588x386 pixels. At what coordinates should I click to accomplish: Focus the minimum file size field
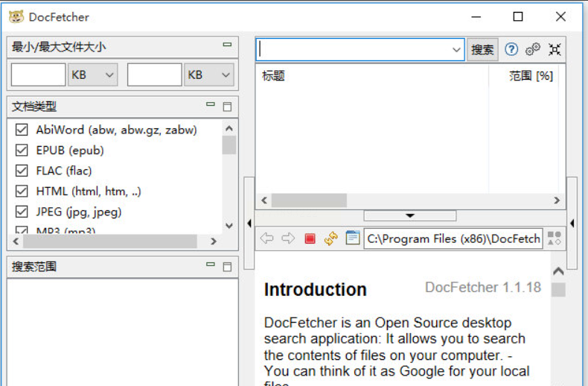point(38,75)
